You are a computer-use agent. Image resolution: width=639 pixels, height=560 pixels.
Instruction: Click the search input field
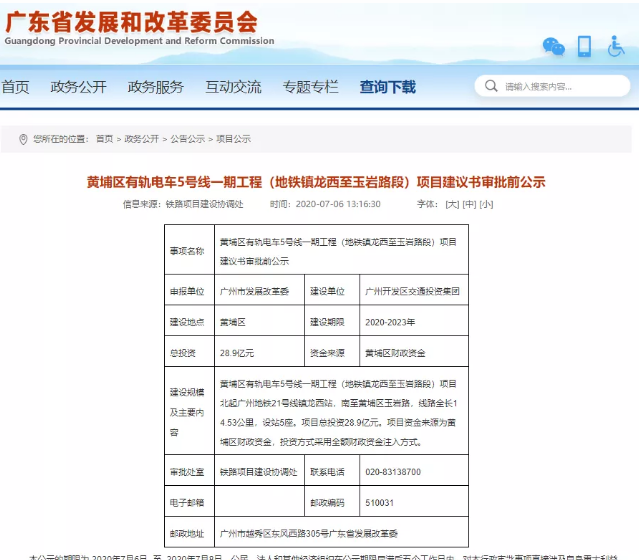point(552,86)
